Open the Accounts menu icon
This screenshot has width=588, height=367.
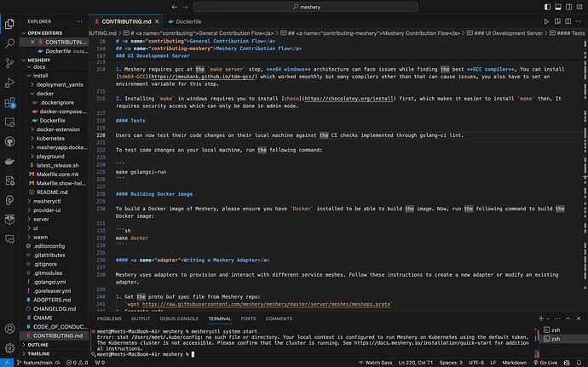pyautogui.click(x=9, y=329)
